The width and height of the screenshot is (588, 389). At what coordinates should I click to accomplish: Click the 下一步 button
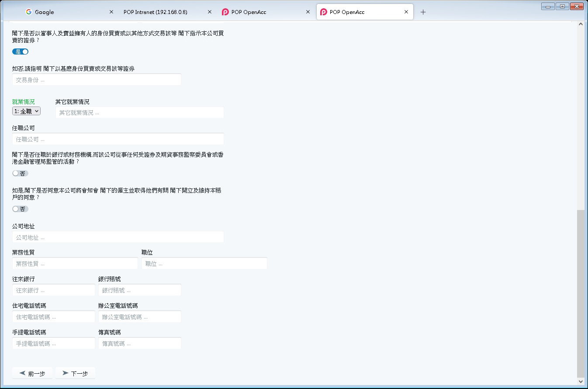[x=75, y=373]
